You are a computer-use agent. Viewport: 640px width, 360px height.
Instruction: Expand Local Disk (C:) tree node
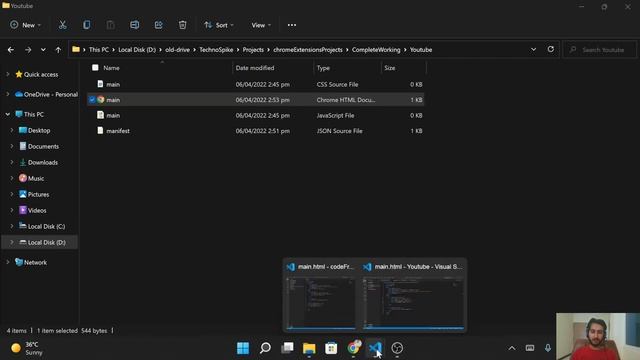coord(11,226)
